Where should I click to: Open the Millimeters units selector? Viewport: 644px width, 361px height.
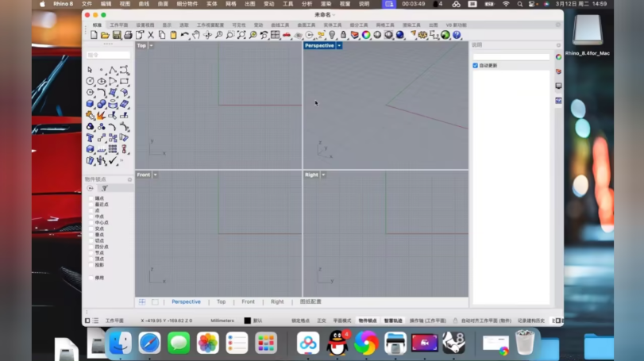(x=222, y=321)
